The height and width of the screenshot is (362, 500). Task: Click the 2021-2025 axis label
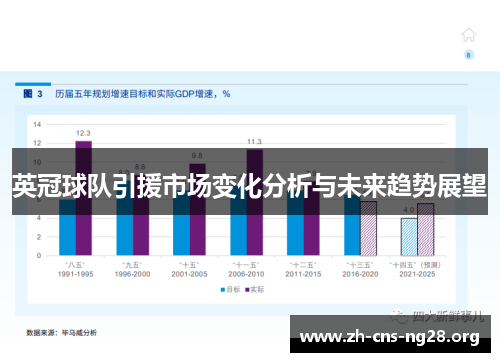417,274
